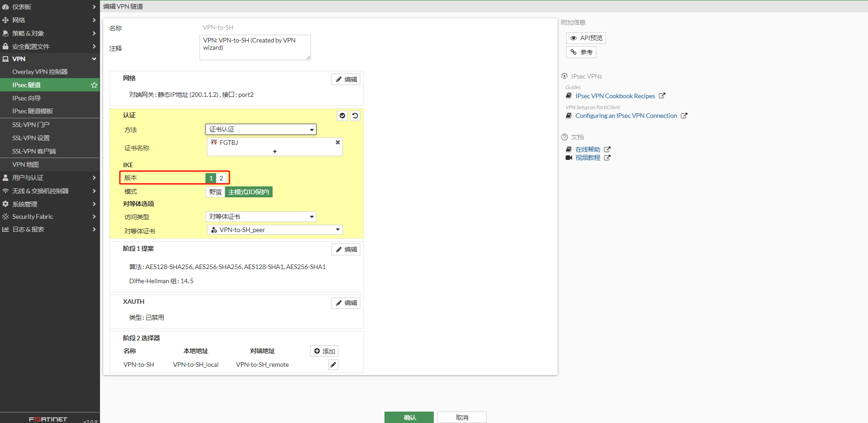The width and height of the screenshot is (868, 423).
Task: Open IPsec向导 in the sidebar
Action: point(26,98)
